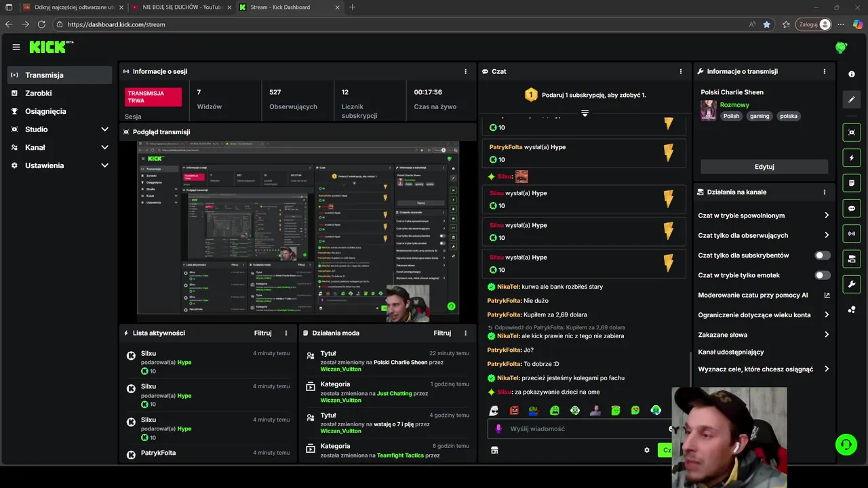Click the pencil edit icon in right sidebar
This screenshot has width=868, height=488.
coord(852,100)
